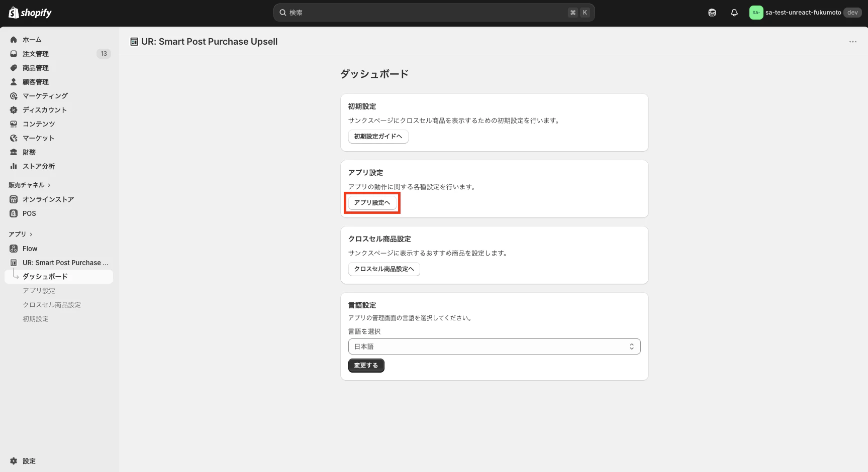This screenshot has width=868, height=472.
Task: Click the マーケット globe icon
Action: (x=14, y=138)
